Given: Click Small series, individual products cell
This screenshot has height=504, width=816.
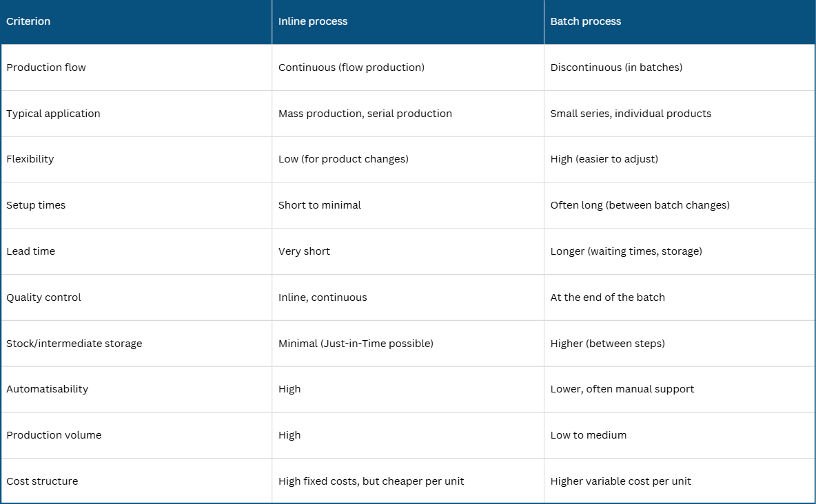Looking at the screenshot, I should [x=680, y=114].
